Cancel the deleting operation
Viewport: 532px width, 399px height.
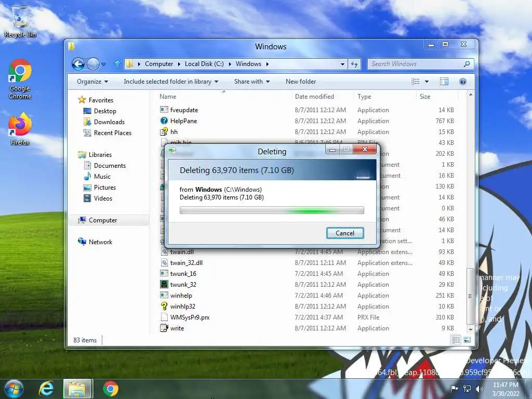click(345, 233)
